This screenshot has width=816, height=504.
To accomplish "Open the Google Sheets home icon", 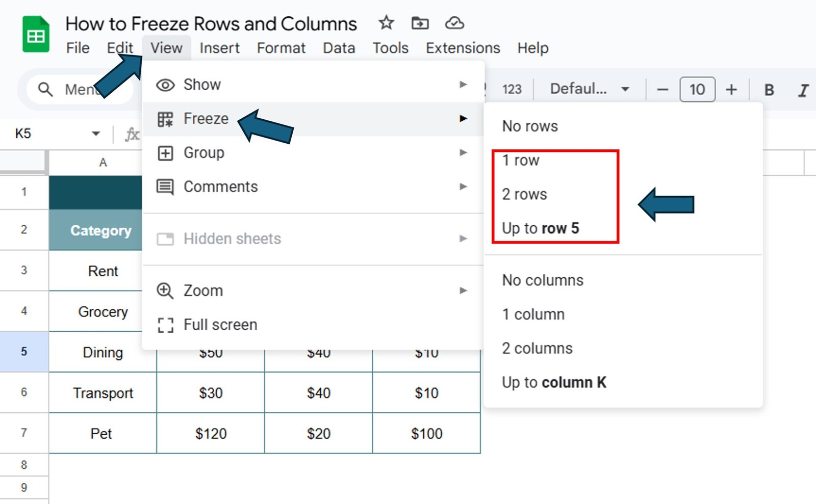I will [36, 34].
